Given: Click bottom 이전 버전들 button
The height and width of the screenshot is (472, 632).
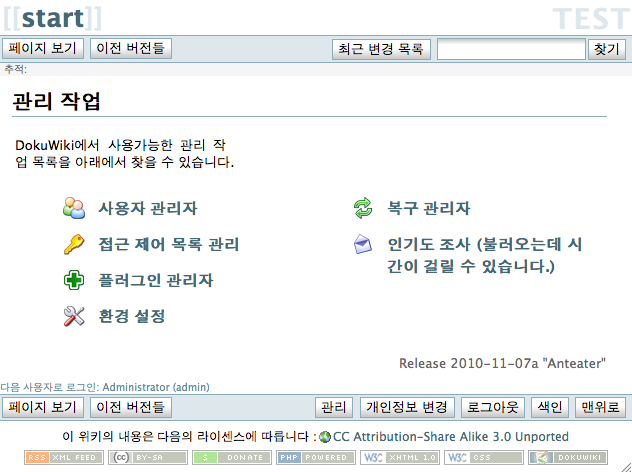Looking at the screenshot, I should click(131, 407).
